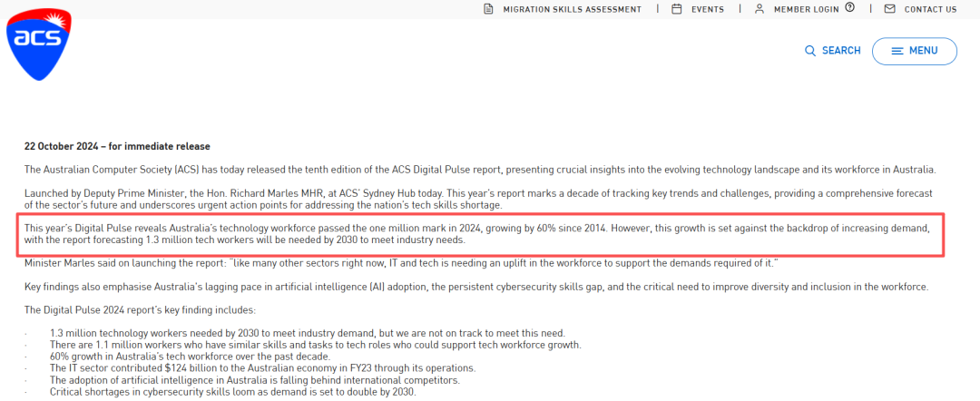Click the Contact Us envelope icon

(890, 9)
